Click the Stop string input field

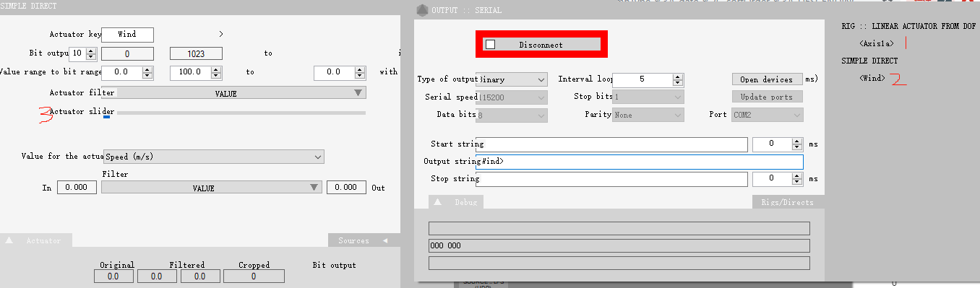click(611, 178)
